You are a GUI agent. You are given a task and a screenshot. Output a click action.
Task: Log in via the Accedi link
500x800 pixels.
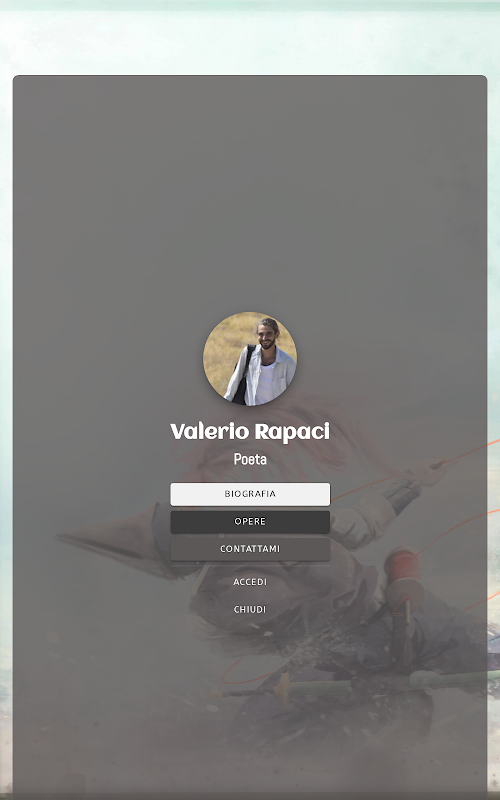pos(250,582)
